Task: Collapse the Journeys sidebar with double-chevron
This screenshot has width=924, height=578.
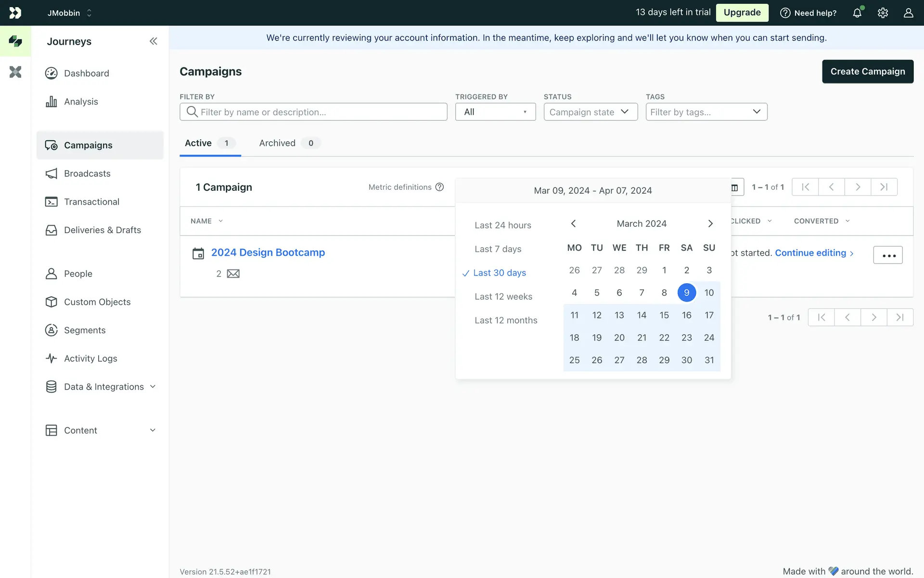Action: pos(153,41)
